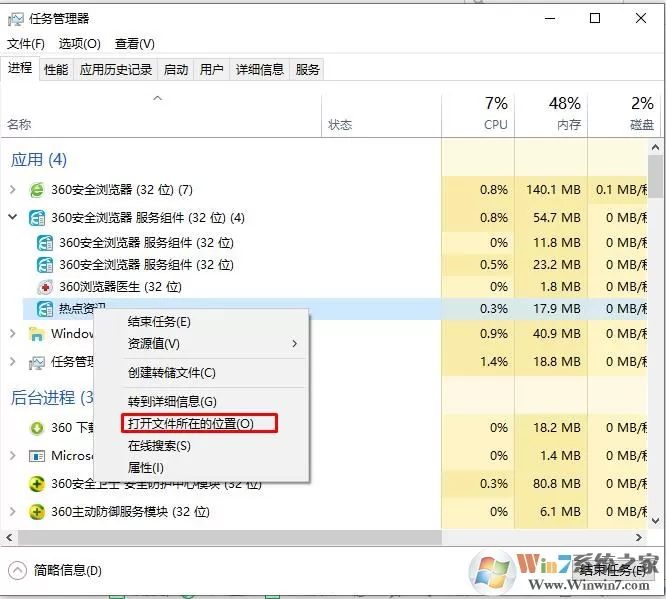Screen dimensions: 666x599
Task: Choose 创建转储文件(C) in context menu
Action: coord(172,373)
